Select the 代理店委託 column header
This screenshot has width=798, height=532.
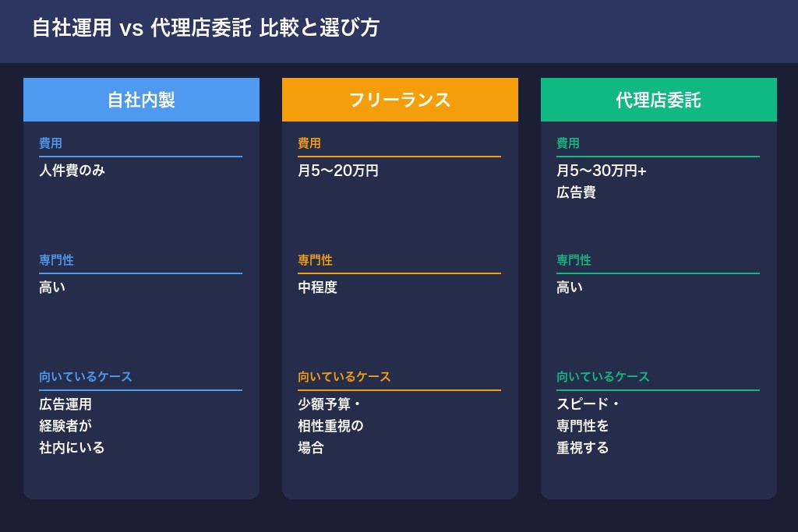tap(659, 100)
